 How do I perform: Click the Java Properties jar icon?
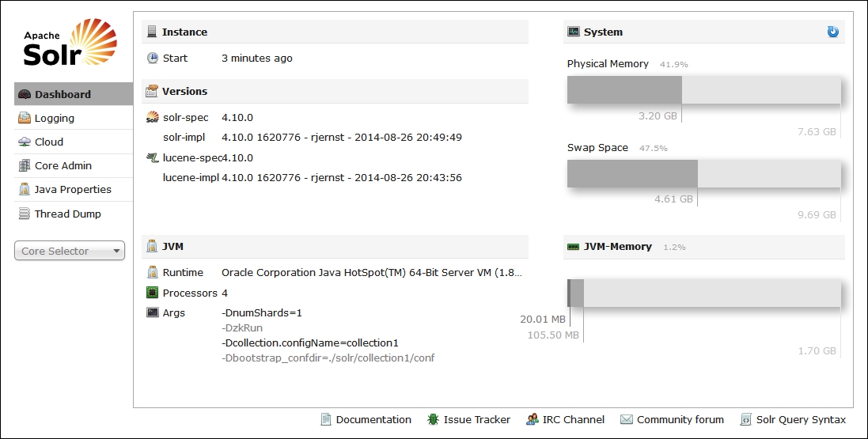coord(25,189)
